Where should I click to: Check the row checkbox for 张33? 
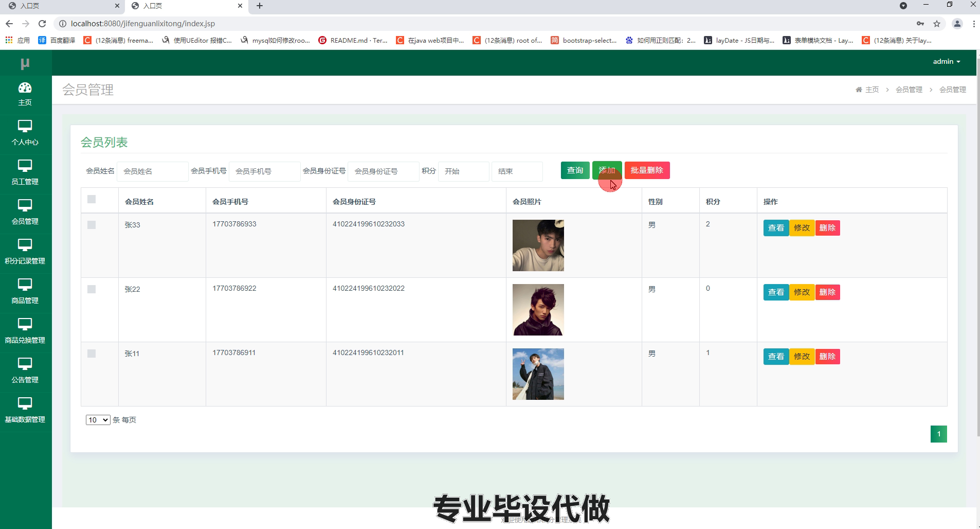click(x=92, y=225)
